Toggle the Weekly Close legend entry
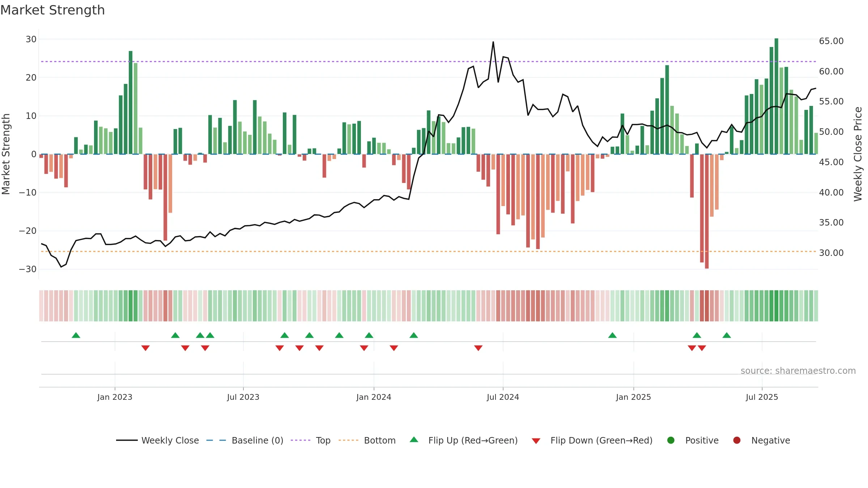868x488 pixels. (157, 440)
